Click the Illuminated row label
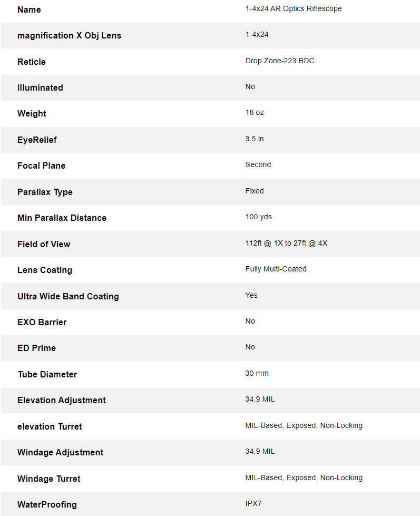This screenshot has height=516, width=420. click(x=40, y=88)
